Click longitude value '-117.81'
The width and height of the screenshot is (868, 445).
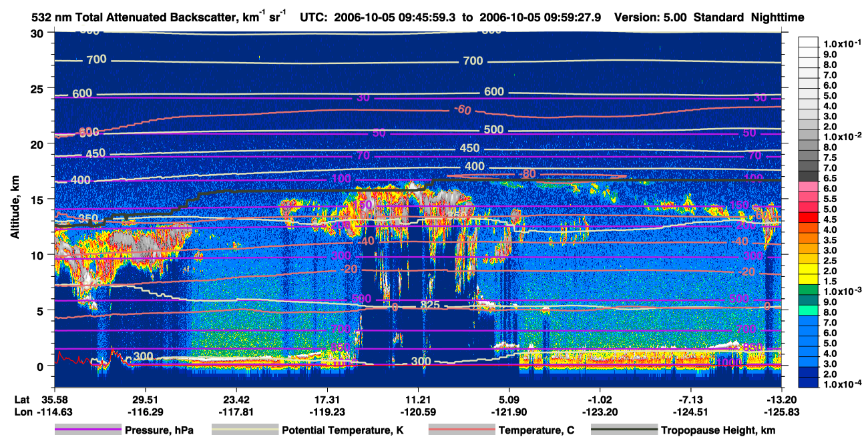coord(236,412)
